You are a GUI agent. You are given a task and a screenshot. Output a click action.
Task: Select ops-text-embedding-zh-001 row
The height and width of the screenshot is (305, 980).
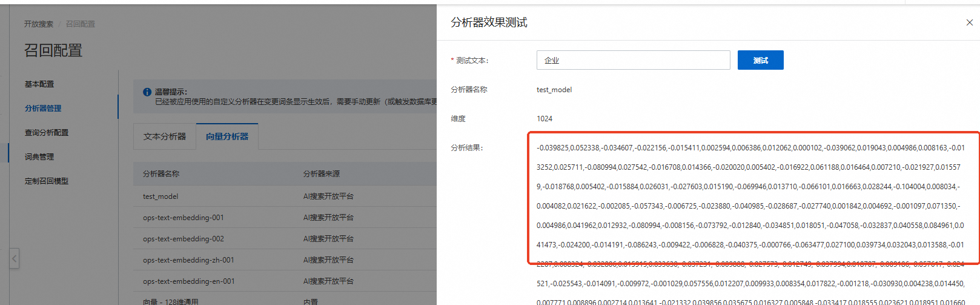click(285, 260)
